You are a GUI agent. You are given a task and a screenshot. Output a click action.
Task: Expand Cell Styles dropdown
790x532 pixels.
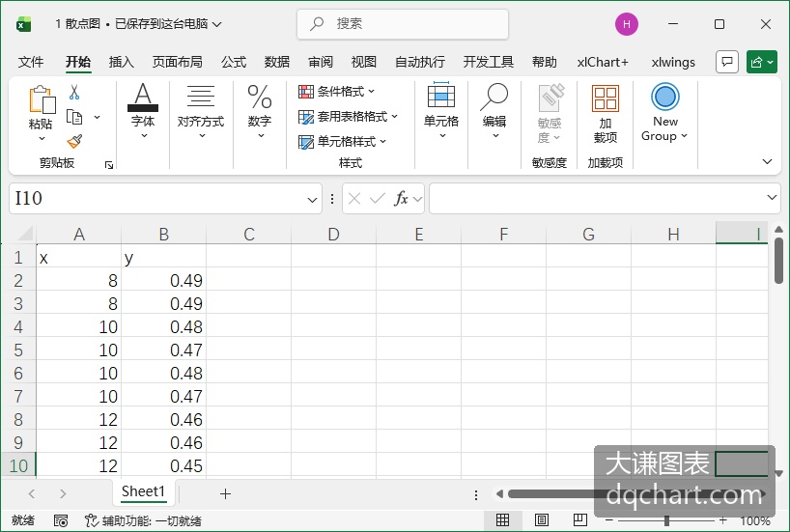(382, 142)
